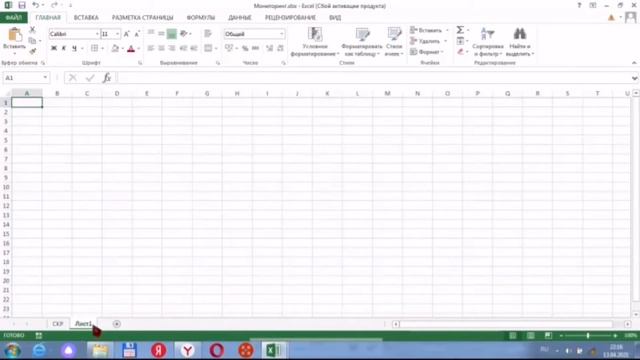Open the font size 11 dropdown
The width and height of the screenshot is (640, 360).
click(x=118, y=34)
